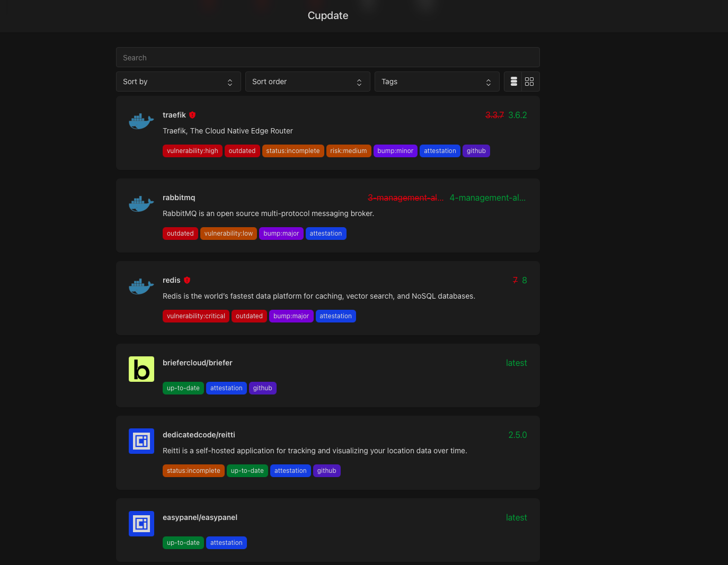This screenshot has height=565, width=728.
Task: Click the attestation tag on easypanel/easypanel
Action: pyautogui.click(x=226, y=543)
